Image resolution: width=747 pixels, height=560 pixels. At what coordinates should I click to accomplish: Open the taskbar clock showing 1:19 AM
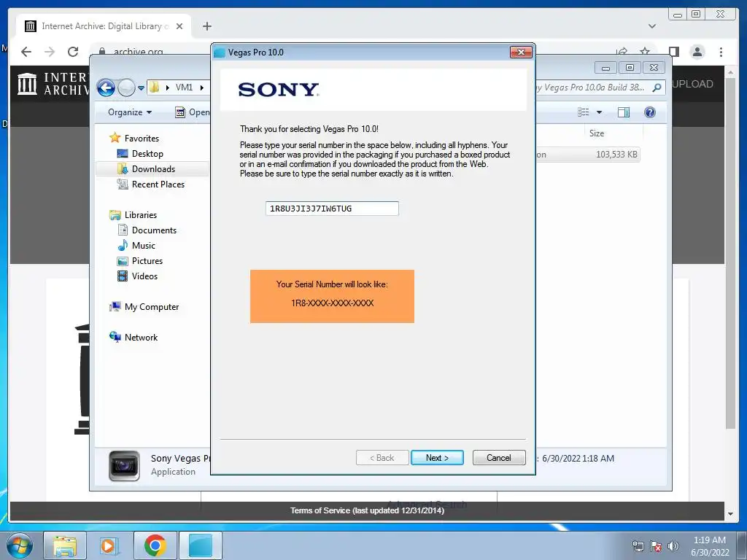point(710,546)
